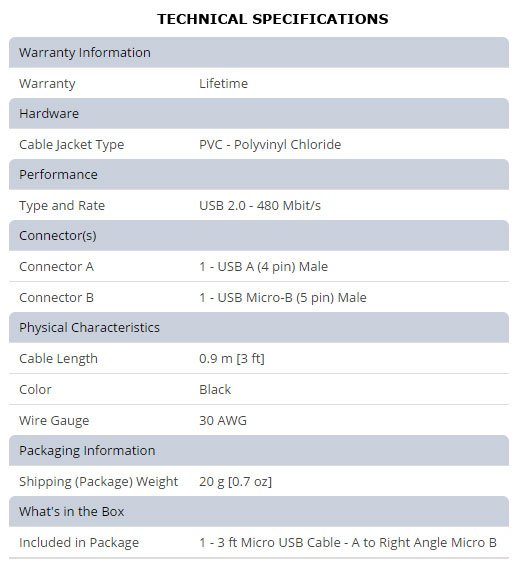Image resolution: width=521 pixels, height=574 pixels.
Task: Select the Connector A label
Action: 56,266
